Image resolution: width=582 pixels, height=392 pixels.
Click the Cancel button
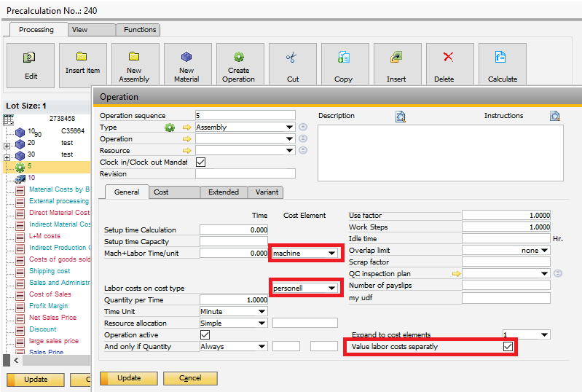pos(190,378)
